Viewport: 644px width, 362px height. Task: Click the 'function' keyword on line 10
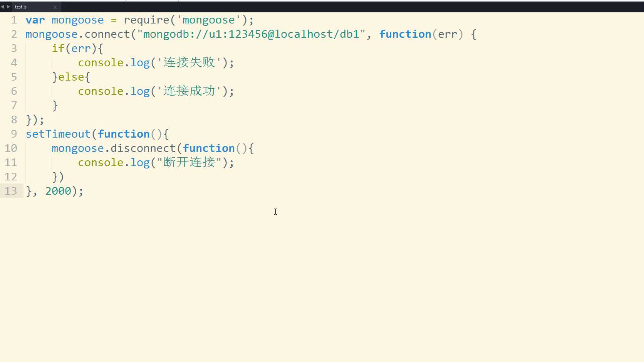(x=208, y=148)
